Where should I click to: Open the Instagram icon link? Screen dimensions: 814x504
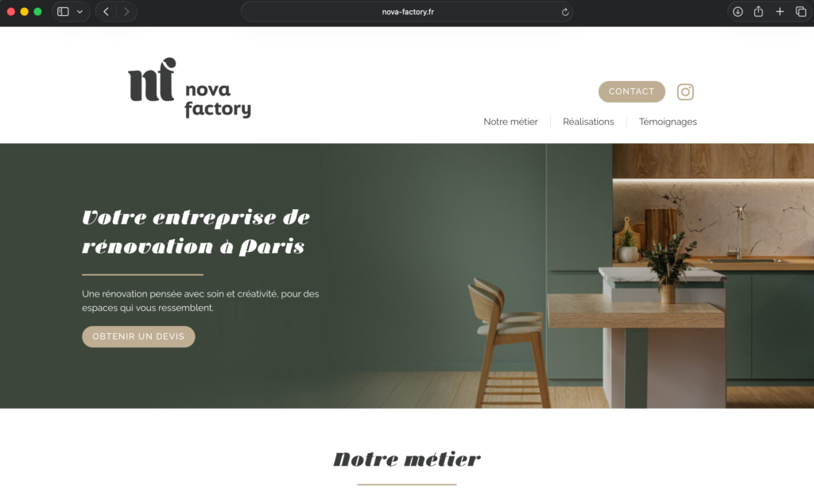685,92
